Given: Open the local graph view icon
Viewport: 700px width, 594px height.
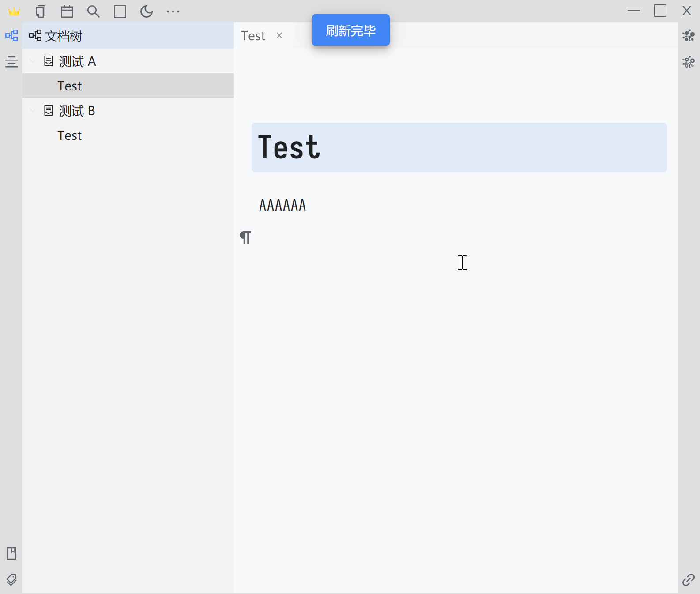Looking at the screenshot, I should [x=689, y=62].
